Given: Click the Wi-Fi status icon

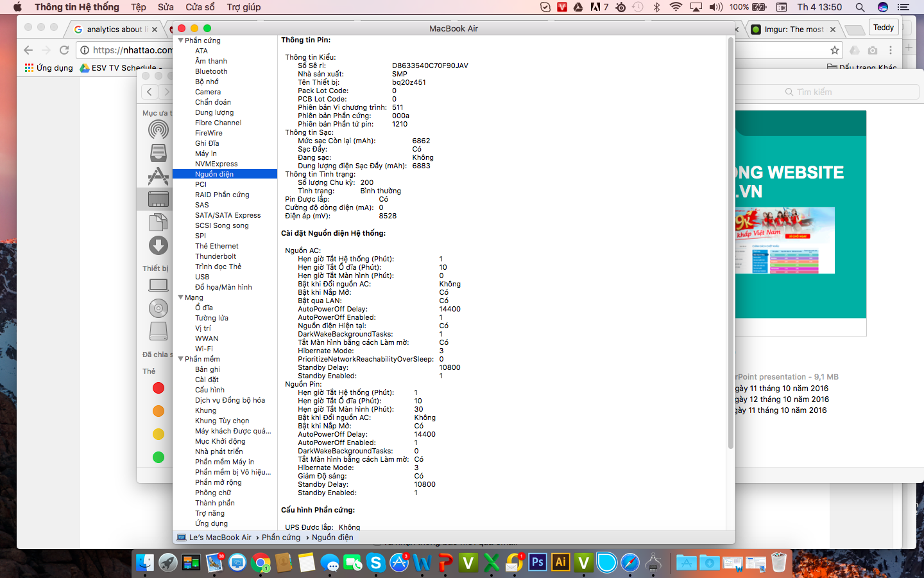Looking at the screenshot, I should pos(676,7).
